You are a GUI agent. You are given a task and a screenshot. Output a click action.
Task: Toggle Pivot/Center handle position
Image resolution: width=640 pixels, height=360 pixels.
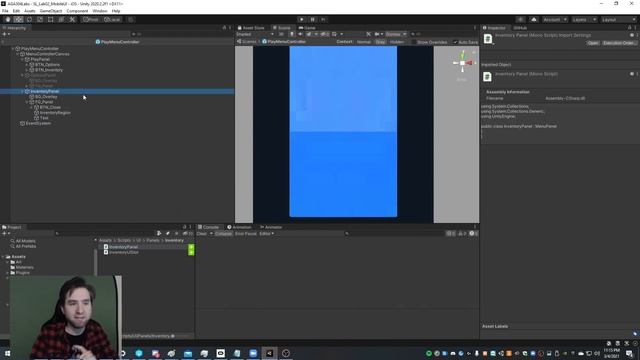point(91,19)
